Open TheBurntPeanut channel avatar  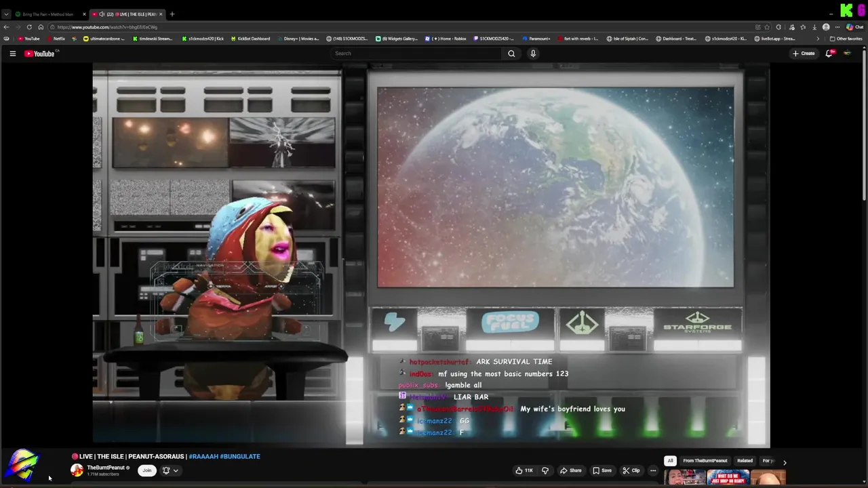click(x=77, y=470)
